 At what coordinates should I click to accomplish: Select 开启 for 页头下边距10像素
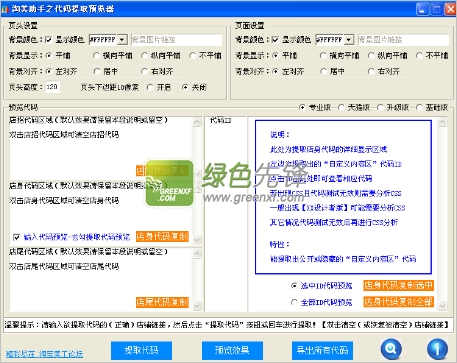[x=150, y=87]
